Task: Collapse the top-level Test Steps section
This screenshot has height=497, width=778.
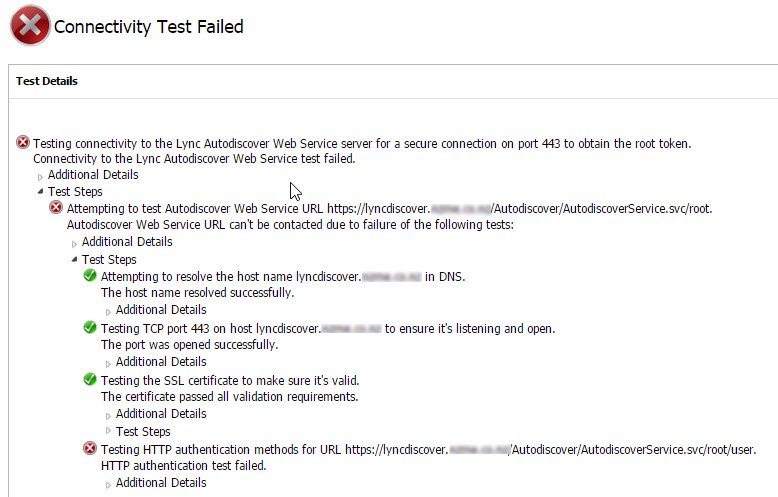Action: 41,192
